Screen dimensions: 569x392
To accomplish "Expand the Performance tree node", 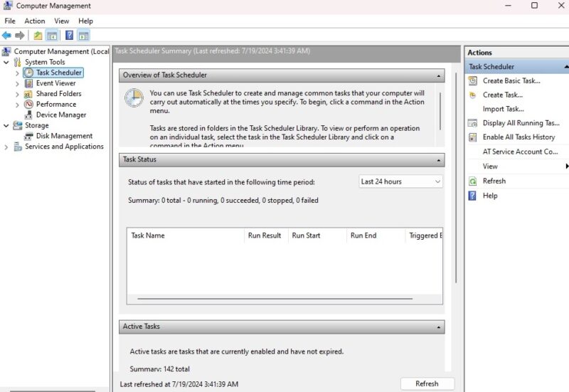I will coord(17,105).
